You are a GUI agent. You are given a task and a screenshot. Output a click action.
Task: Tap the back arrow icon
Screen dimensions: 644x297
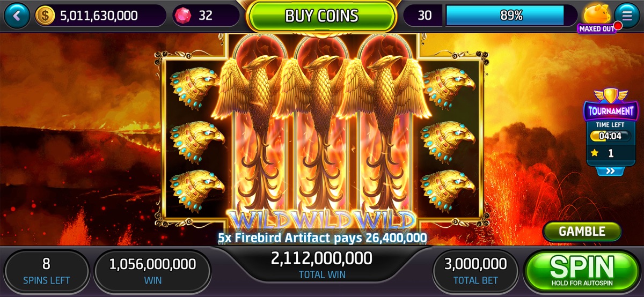(17, 16)
